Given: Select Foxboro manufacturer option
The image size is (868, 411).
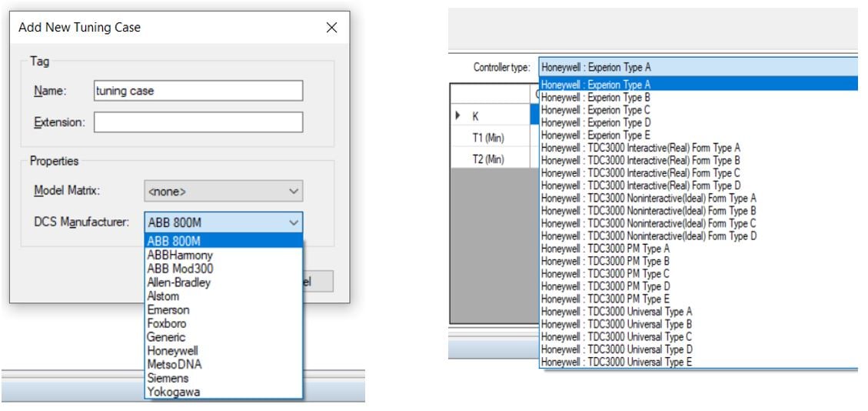Looking at the screenshot, I should (x=165, y=323).
